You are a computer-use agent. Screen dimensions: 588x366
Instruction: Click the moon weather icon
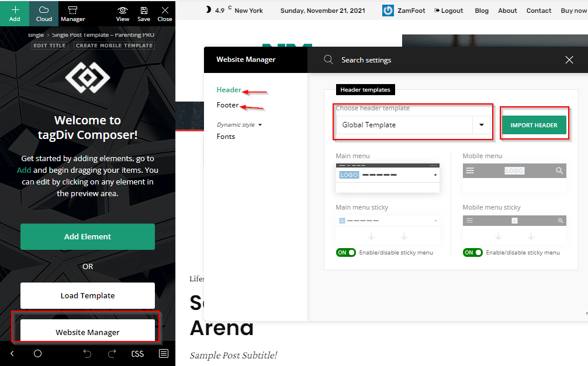click(209, 10)
